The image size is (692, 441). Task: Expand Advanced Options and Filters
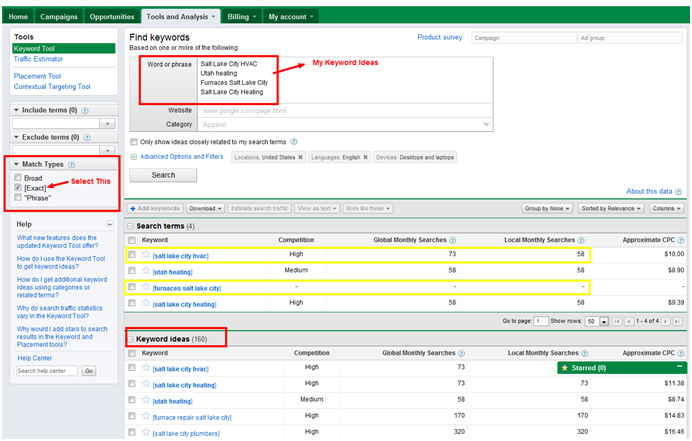pyautogui.click(x=181, y=157)
